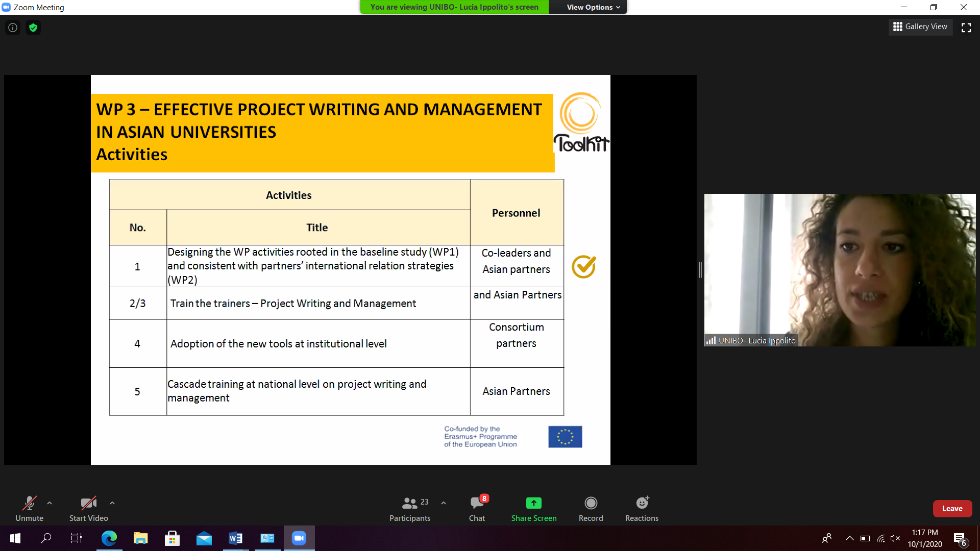The width and height of the screenshot is (980, 551).
Task: Select Lucia Ippolito's video thumbnail
Action: click(x=840, y=270)
